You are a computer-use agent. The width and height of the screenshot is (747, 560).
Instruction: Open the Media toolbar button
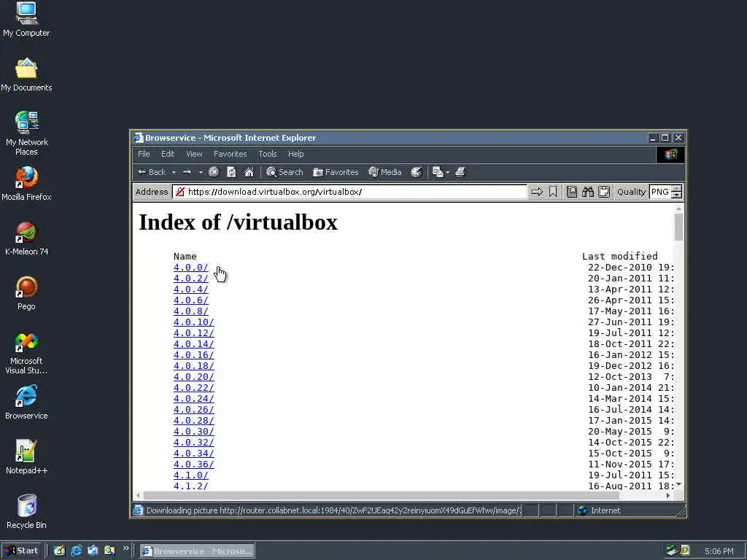click(385, 172)
